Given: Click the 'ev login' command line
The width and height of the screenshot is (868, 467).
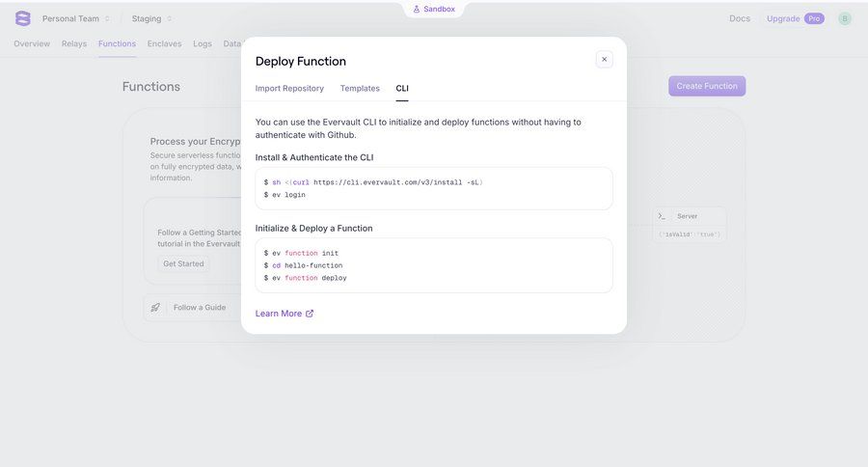Looking at the screenshot, I should click(285, 195).
